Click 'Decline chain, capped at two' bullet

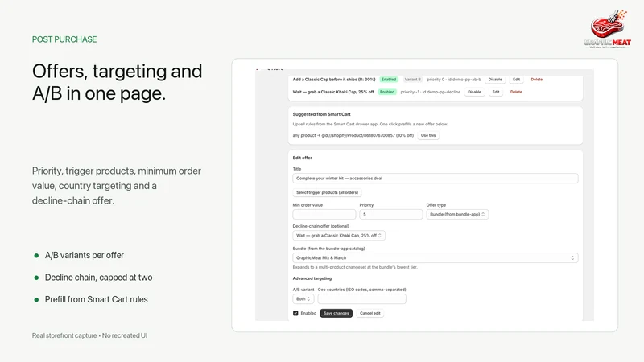point(98,278)
